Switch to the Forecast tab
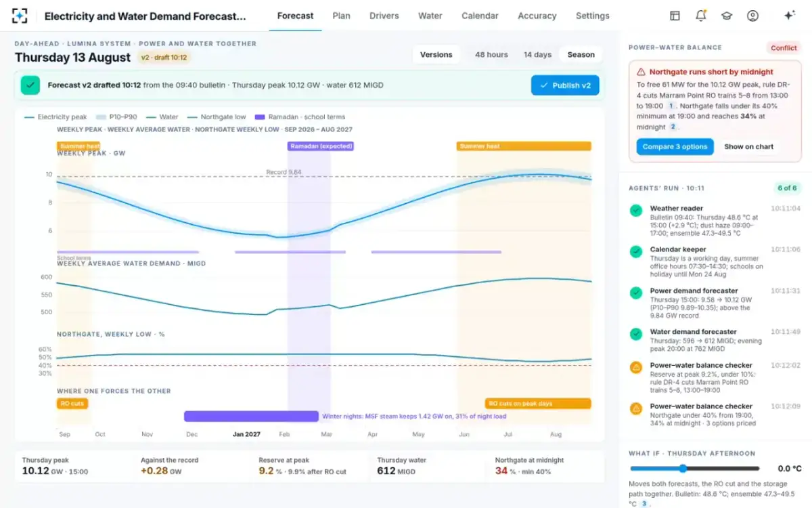This screenshot has width=812, height=508. pyautogui.click(x=296, y=16)
